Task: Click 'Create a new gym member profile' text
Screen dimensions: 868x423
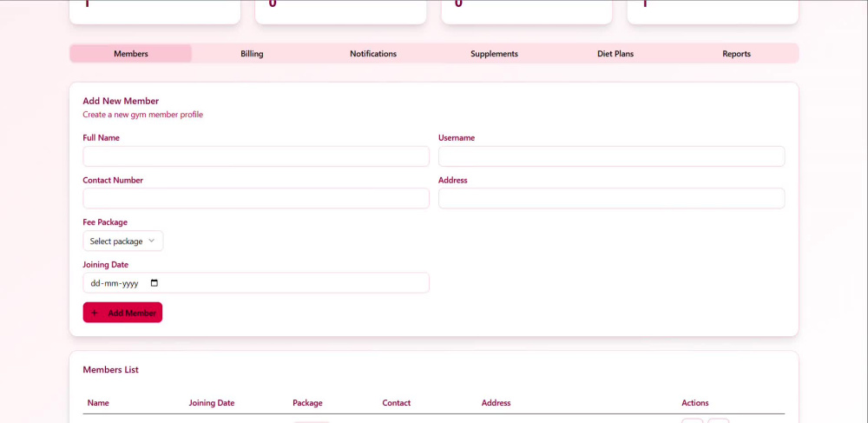Action: tap(143, 115)
